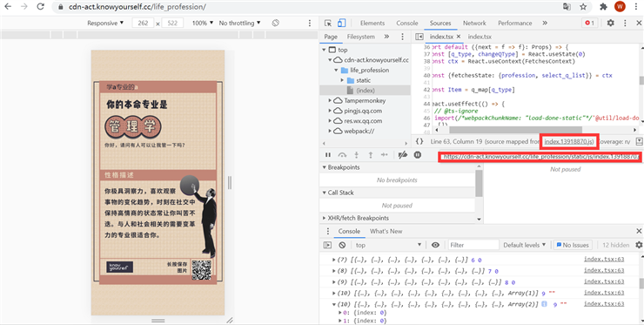Expand the static folder

point(342,80)
